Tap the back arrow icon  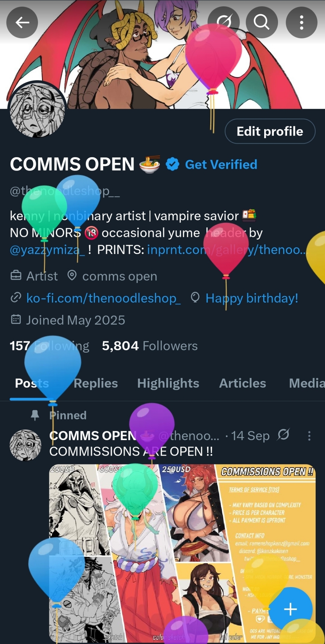pos(22,23)
